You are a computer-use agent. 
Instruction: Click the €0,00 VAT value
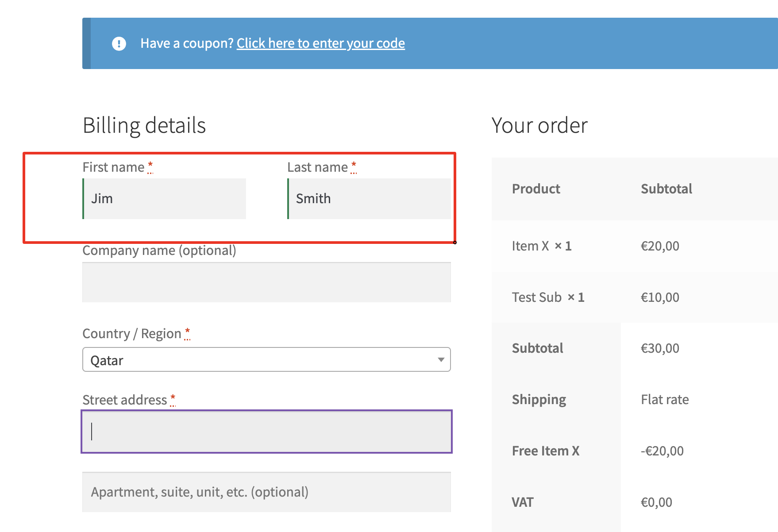point(656,502)
